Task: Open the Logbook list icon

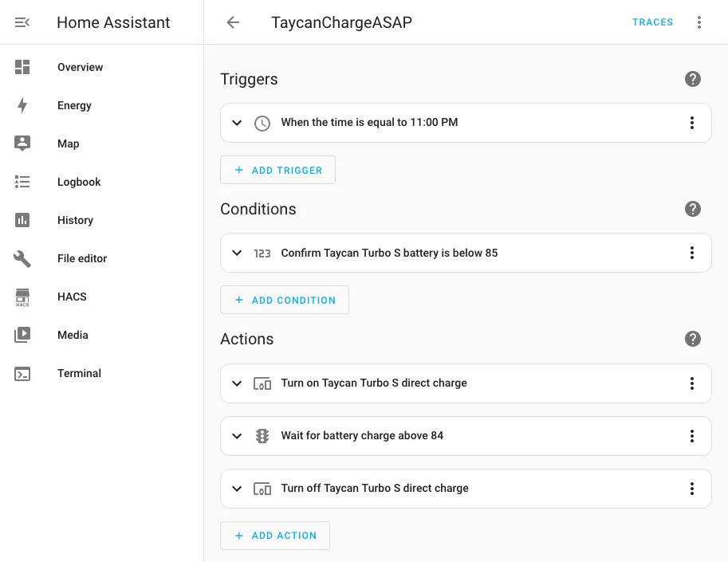Action: click(22, 182)
